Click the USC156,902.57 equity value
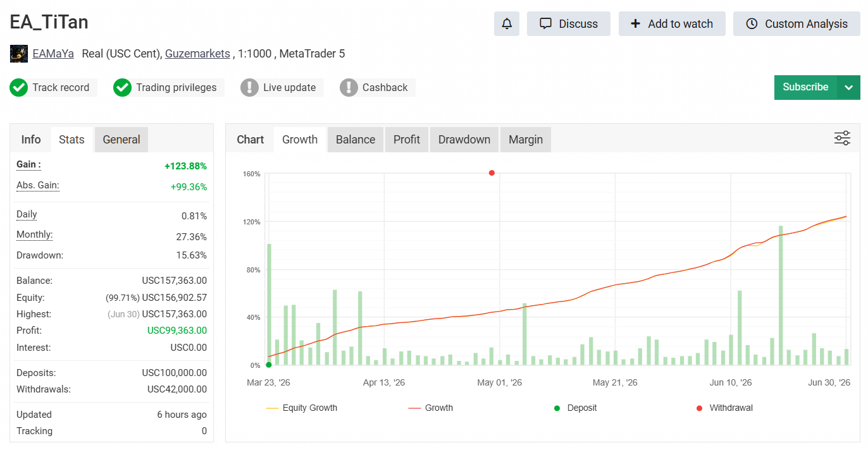 click(x=175, y=298)
